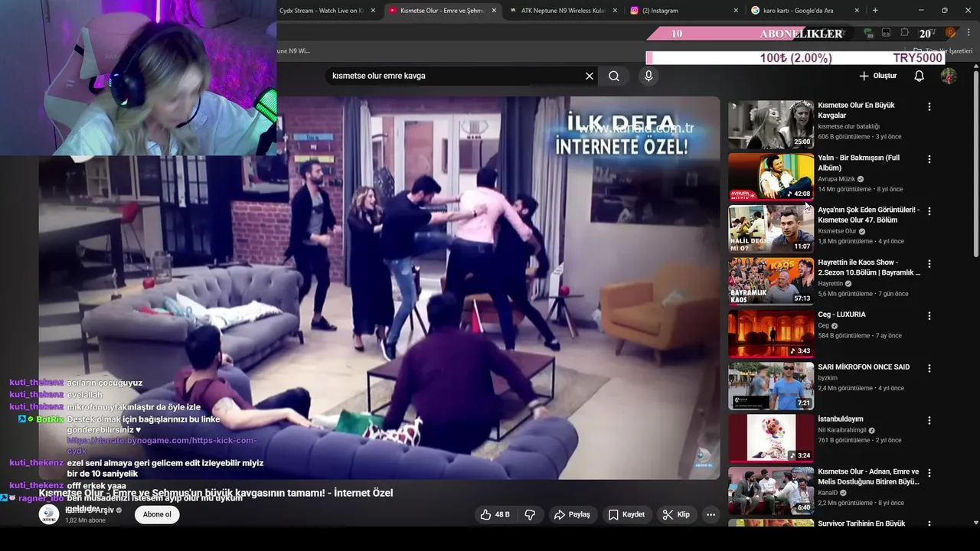Close the karo kartı Google tab

[x=857, y=11]
